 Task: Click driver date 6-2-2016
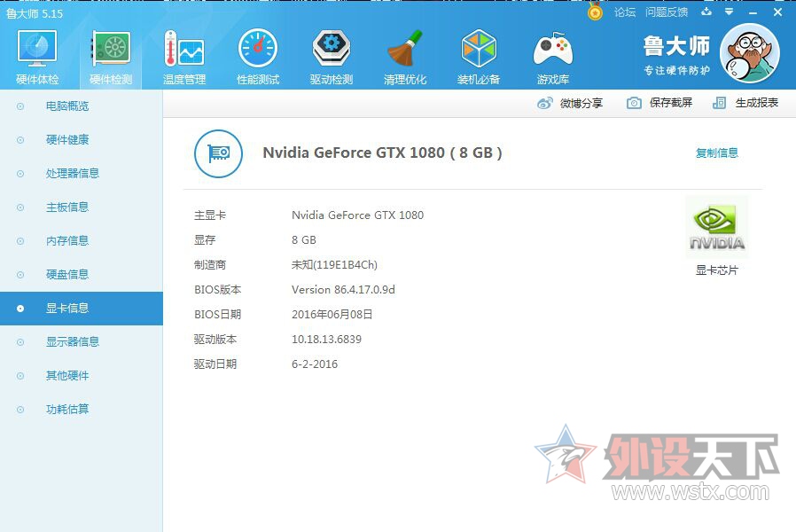(x=315, y=364)
